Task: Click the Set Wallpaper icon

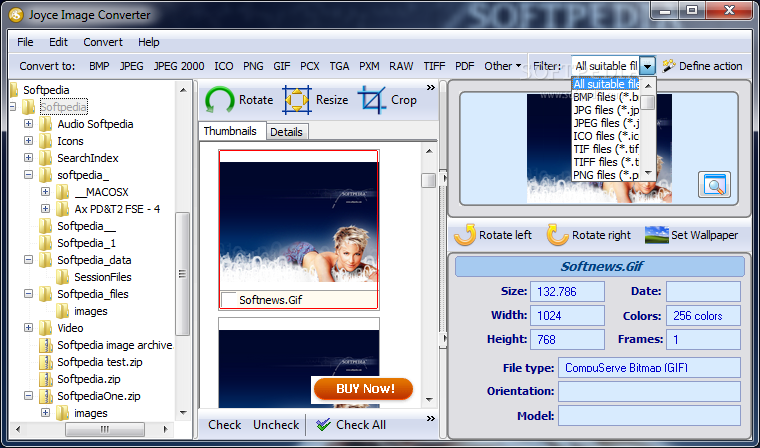Action: (x=657, y=235)
